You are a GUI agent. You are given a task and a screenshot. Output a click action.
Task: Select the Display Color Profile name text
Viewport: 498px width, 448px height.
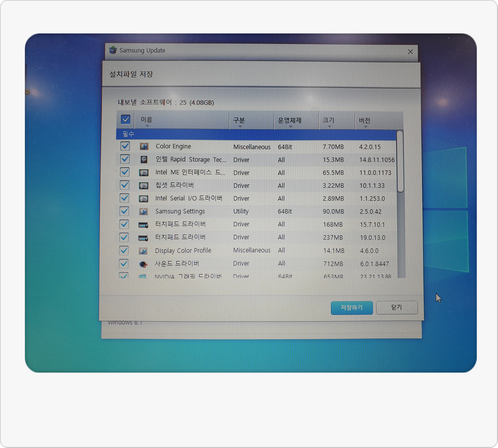183,250
